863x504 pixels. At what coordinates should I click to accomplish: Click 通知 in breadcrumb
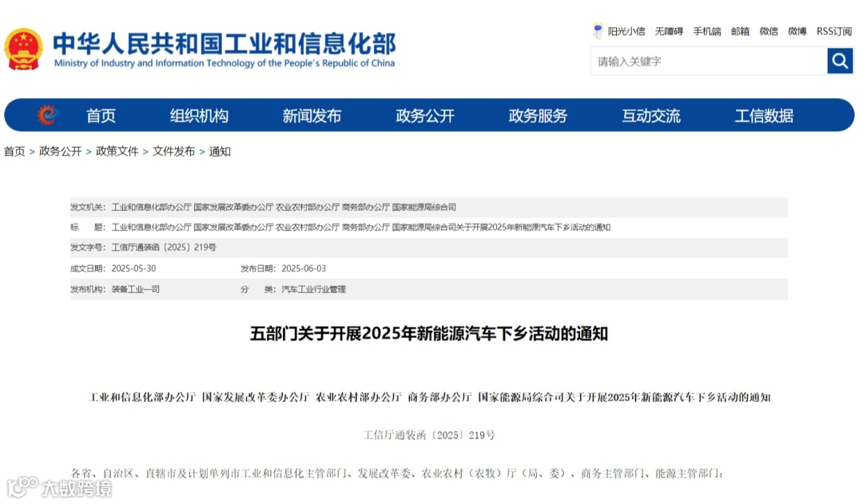pos(220,151)
